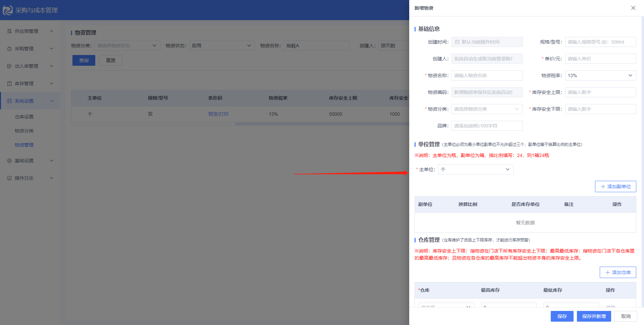Click the 采购管理 sidebar icon
This screenshot has width=644, height=325.
(x=9, y=49)
